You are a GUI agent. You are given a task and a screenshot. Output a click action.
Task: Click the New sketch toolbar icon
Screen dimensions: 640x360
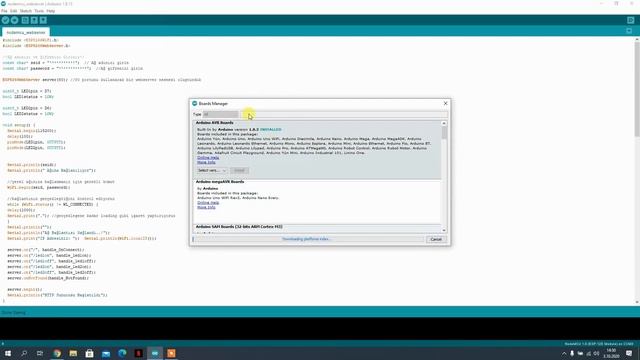tap(25, 20)
